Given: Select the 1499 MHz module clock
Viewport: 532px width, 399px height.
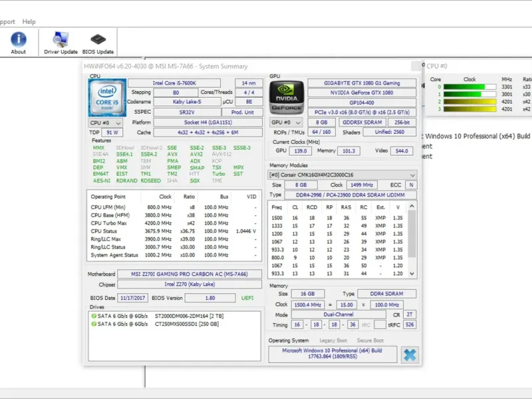Looking at the screenshot, I should (362, 186).
